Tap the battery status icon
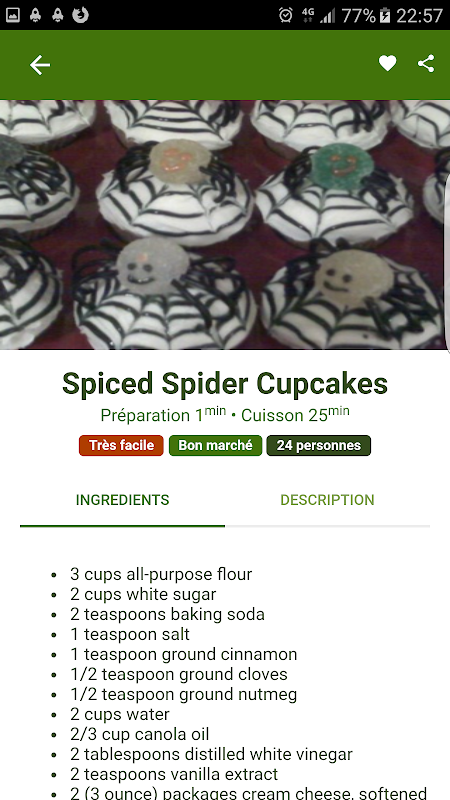450x800 pixels. [385, 15]
